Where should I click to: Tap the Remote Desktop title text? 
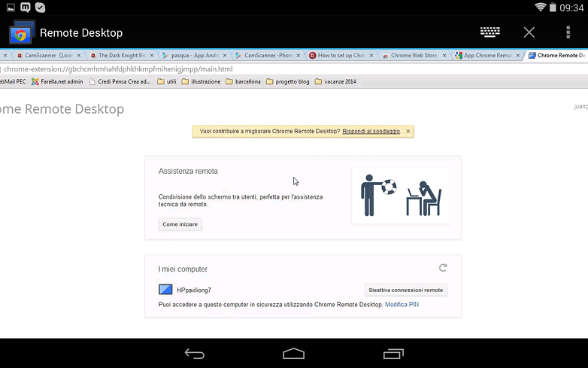click(x=81, y=32)
